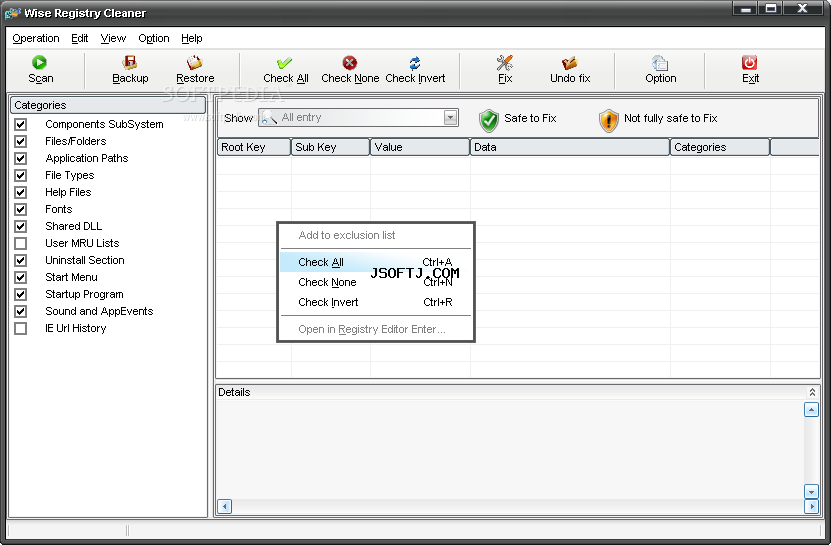This screenshot has width=831, height=545.
Task: Sort by the Data column header
Action: 570,147
